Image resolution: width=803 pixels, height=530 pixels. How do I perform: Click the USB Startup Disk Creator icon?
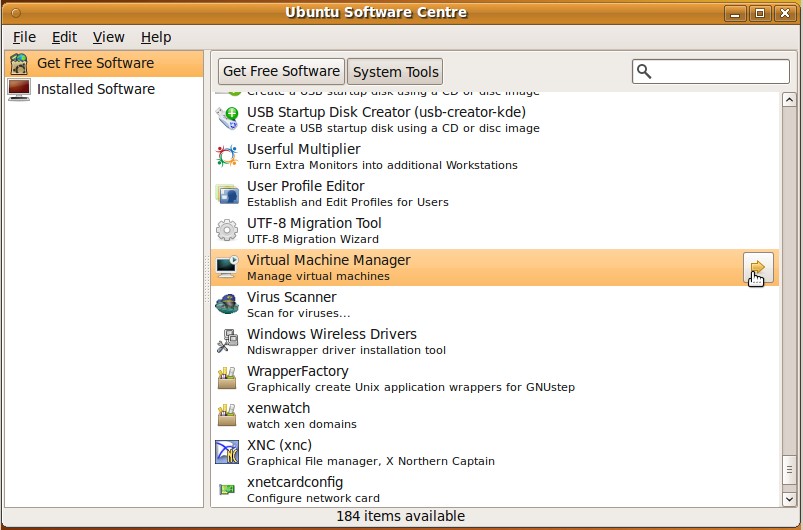click(x=227, y=119)
